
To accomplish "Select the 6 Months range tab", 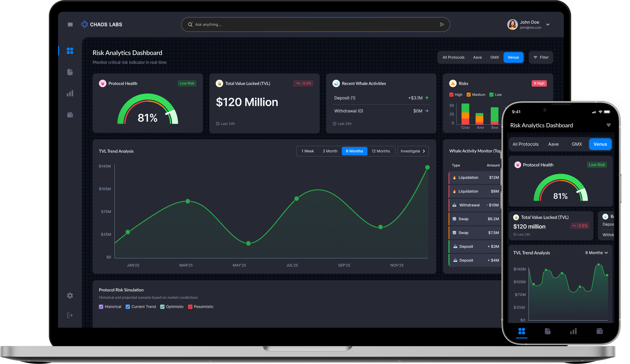I will [354, 151].
